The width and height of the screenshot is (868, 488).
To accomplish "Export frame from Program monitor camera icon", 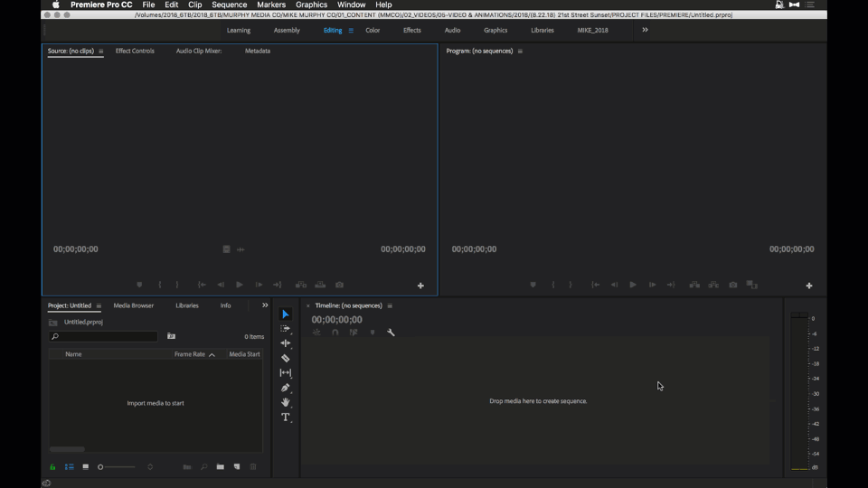I will pos(733,285).
